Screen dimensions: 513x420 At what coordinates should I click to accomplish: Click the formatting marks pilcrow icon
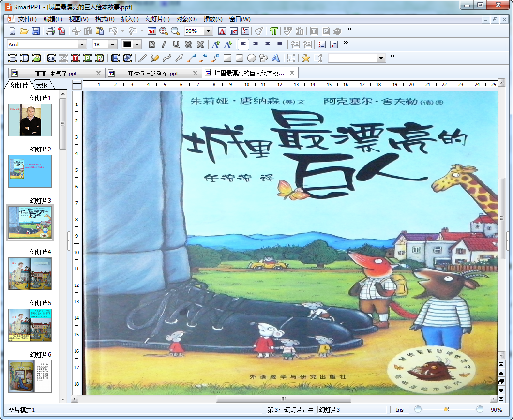(273, 31)
